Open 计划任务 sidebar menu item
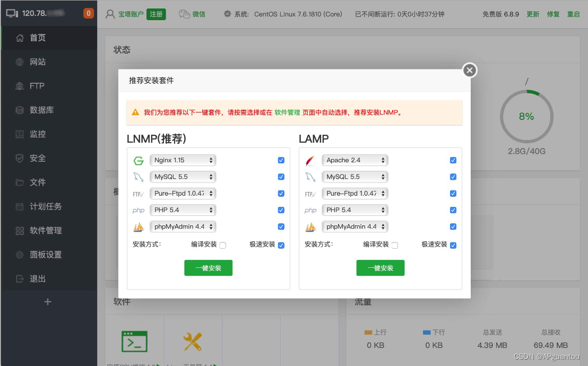The width and height of the screenshot is (588, 366). point(49,206)
